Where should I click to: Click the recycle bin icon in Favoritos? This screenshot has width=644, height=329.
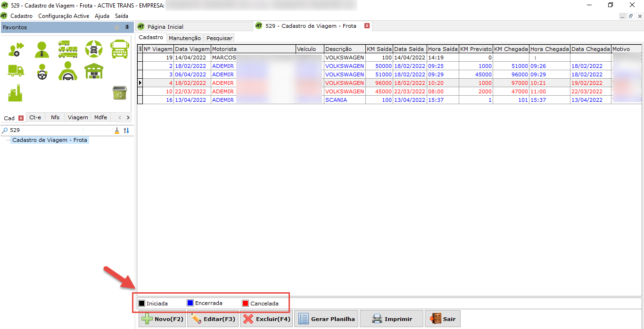(119, 93)
